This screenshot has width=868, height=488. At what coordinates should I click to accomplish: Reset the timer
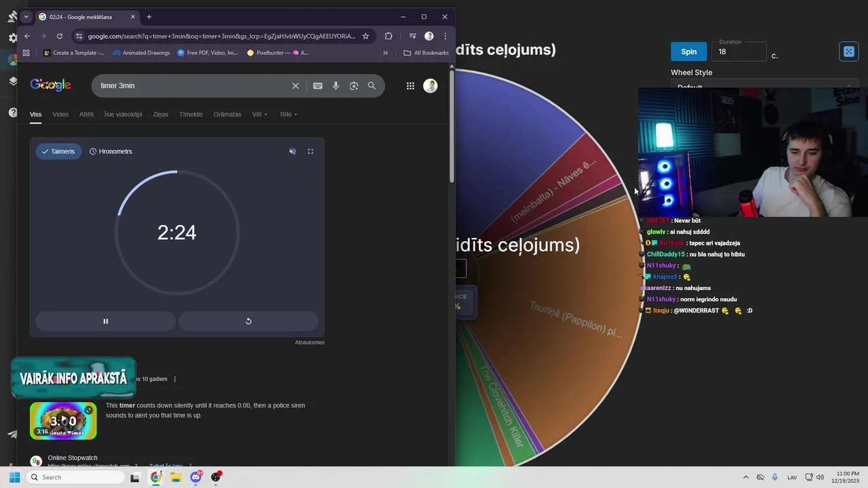[x=248, y=321]
